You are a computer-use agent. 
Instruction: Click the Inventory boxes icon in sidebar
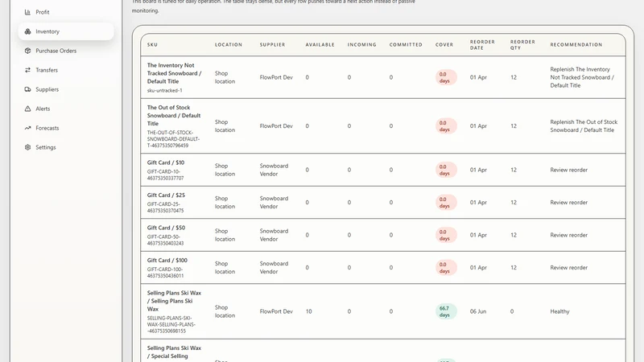click(x=27, y=31)
